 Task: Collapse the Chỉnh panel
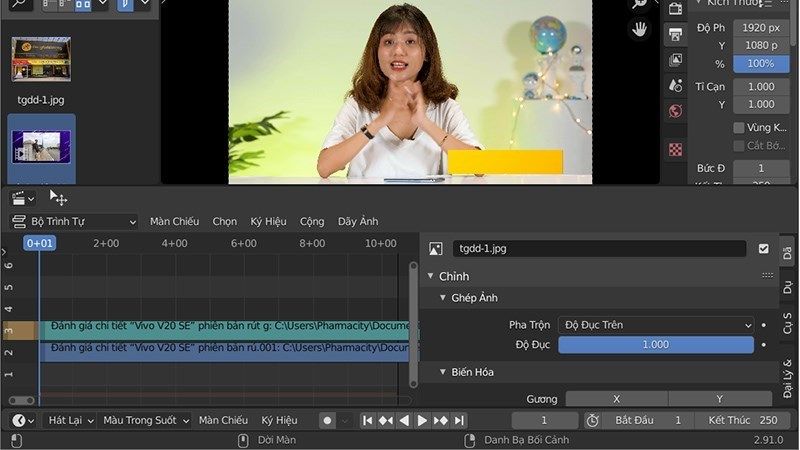tap(431, 276)
